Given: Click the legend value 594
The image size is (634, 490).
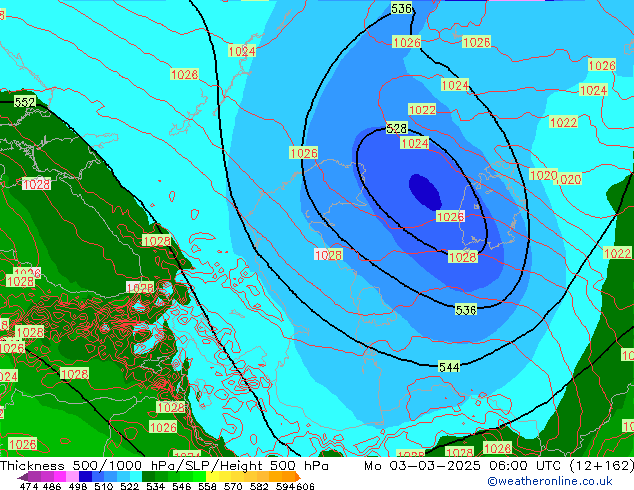Looking at the screenshot, I should [285, 486].
